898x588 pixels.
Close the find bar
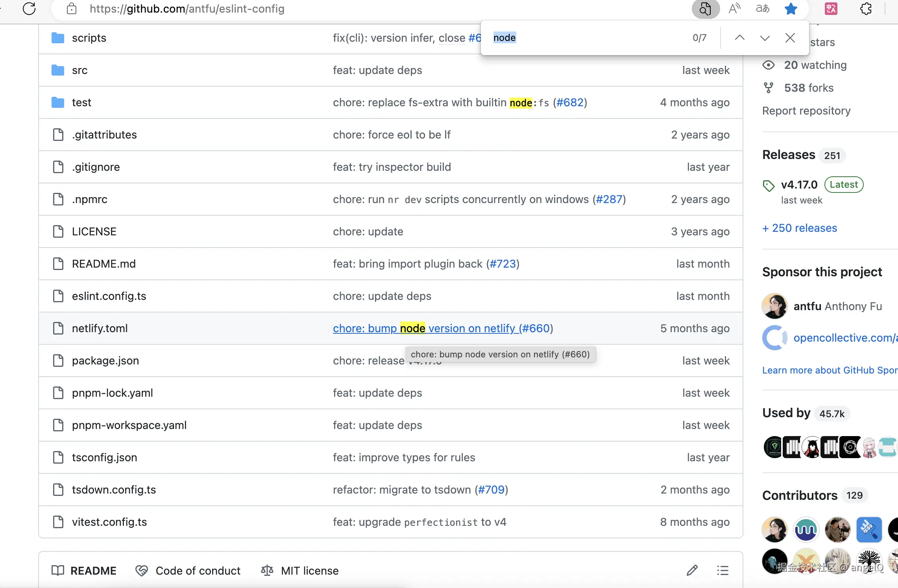click(x=790, y=38)
